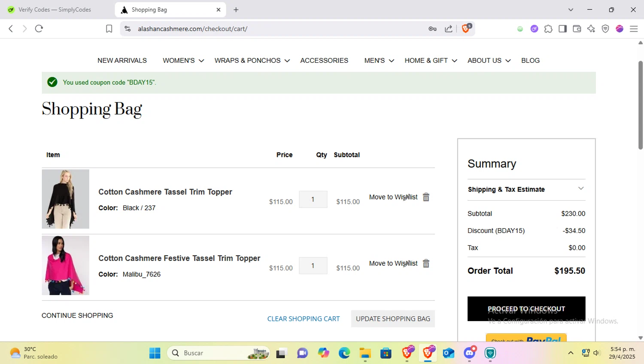This screenshot has height=364, width=644.
Task: Show hidden system tray icons
Action: tap(571, 353)
